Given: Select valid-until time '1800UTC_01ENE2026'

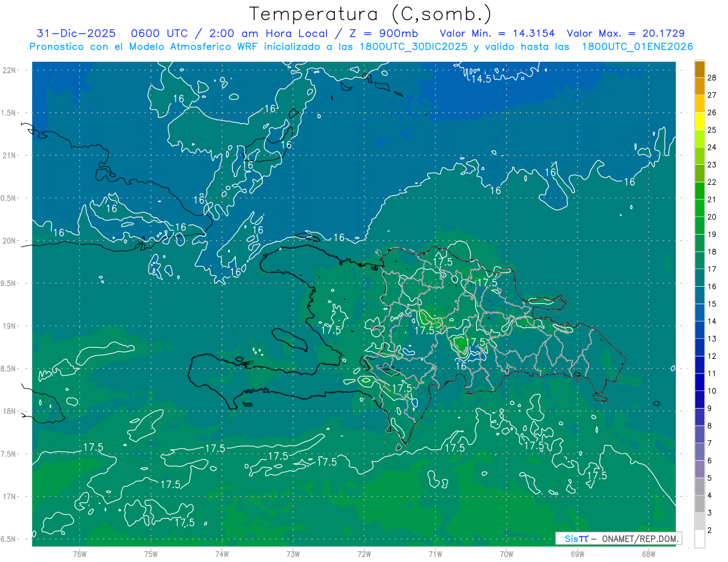Looking at the screenshot, I should click(637, 47).
